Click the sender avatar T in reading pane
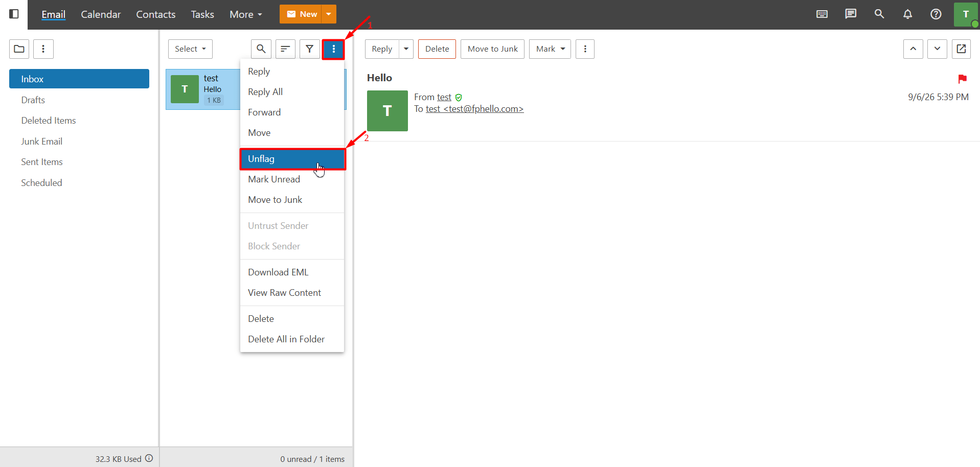The width and height of the screenshot is (980, 467). point(388,111)
